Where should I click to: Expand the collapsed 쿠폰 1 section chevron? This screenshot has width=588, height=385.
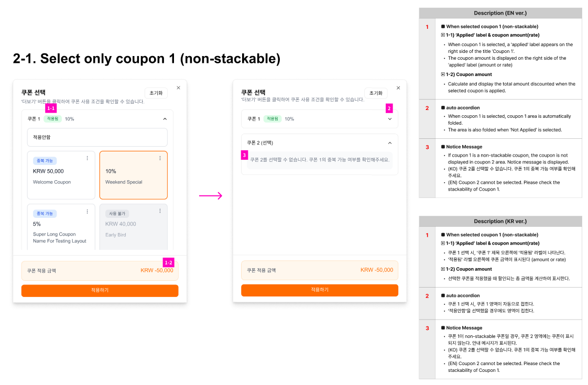click(389, 119)
